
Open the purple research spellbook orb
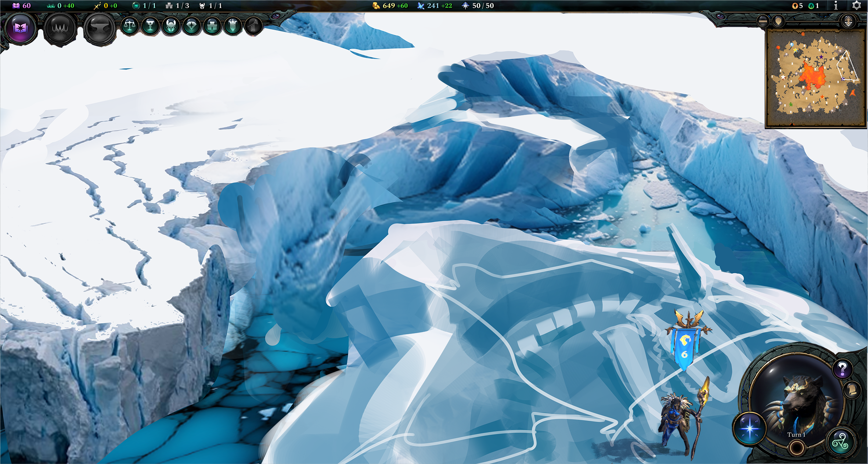(x=21, y=28)
